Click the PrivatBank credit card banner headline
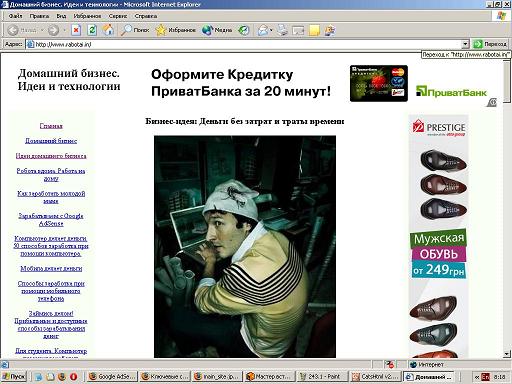Viewport: 512px width, 384px height. 241,83
